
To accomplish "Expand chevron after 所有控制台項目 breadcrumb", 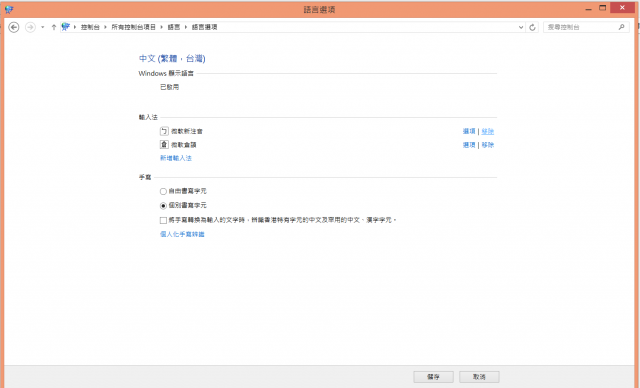I will pyautogui.click(x=162, y=27).
